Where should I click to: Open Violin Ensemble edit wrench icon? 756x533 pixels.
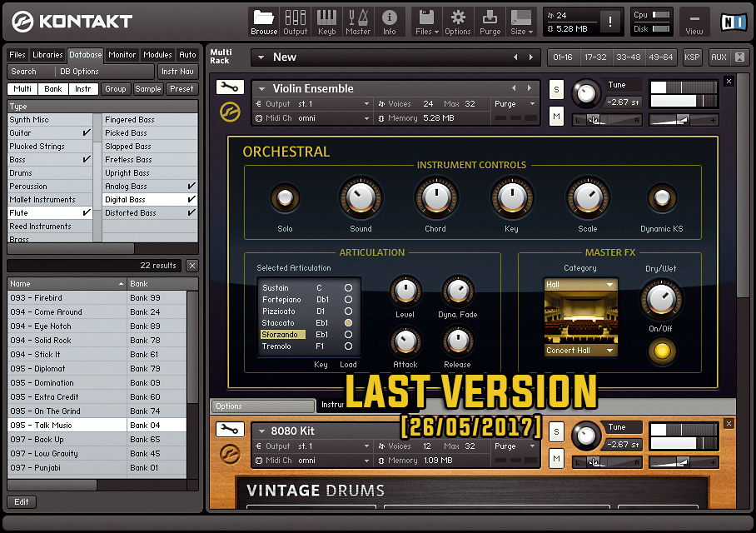(x=230, y=87)
